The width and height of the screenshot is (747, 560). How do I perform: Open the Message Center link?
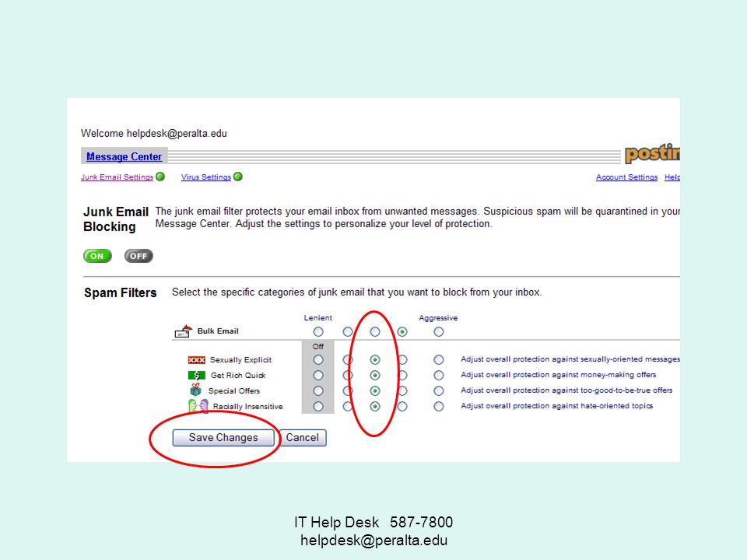tap(124, 156)
